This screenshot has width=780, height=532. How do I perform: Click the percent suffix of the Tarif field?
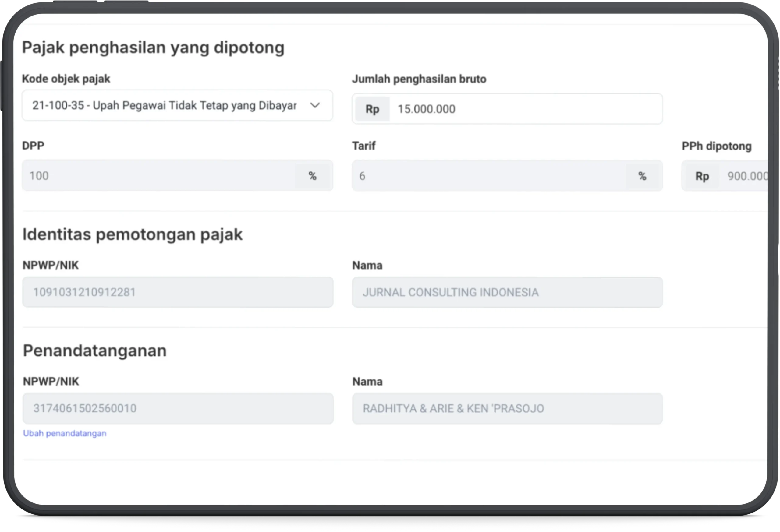[x=642, y=176]
